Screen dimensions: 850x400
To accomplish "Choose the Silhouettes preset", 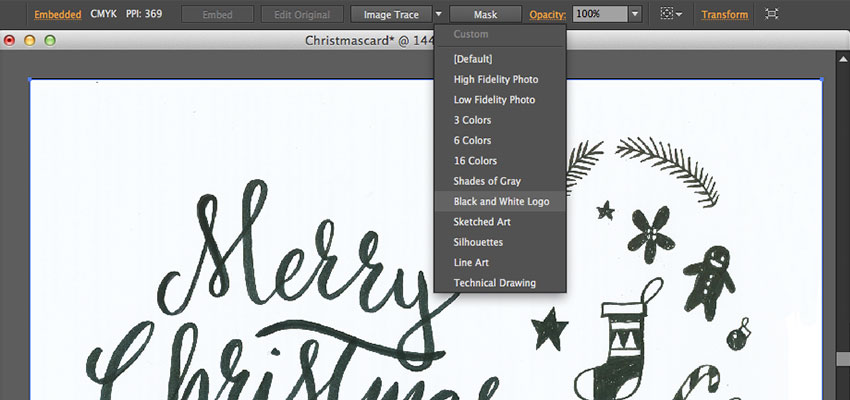I will (x=500, y=242).
